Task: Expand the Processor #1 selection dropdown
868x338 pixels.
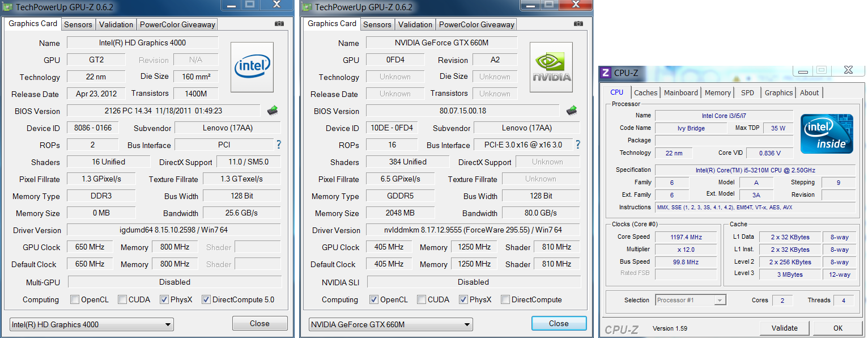Action: coord(690,300)
